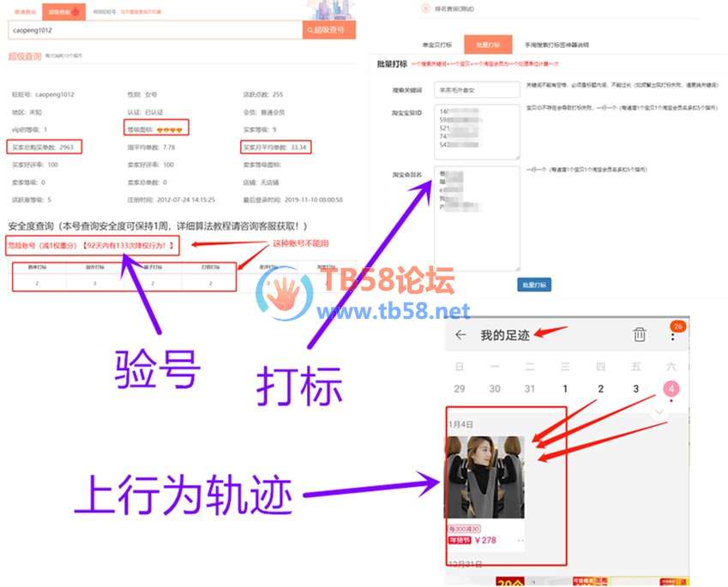Select date 3 in the calendar row
Image resolution: width=728 pixels, height=587 pixels.
[635, 389]
